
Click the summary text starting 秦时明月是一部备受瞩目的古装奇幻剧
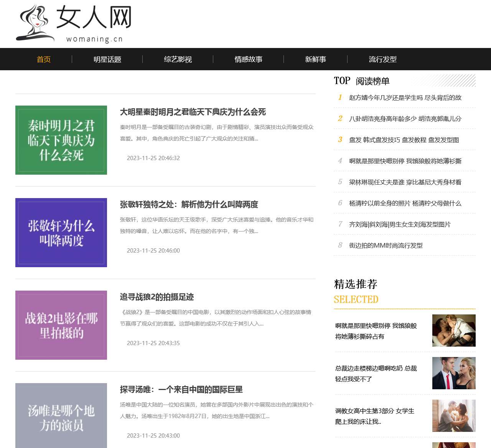click(x=217, y=133)
